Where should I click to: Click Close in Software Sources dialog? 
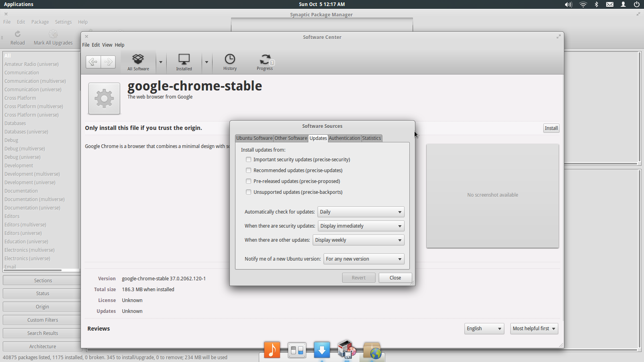point(395,278)
